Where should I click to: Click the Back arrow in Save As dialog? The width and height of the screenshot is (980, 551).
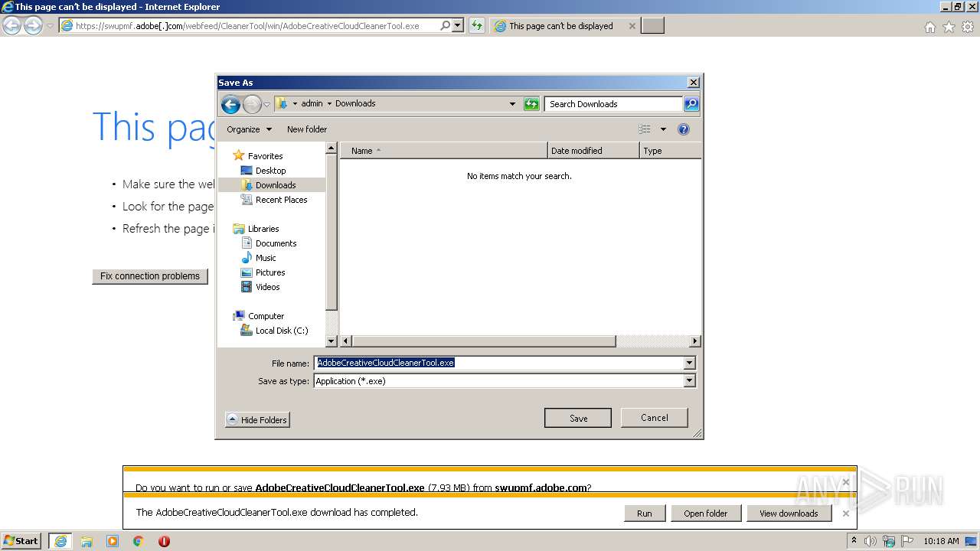tap(230, 104)
